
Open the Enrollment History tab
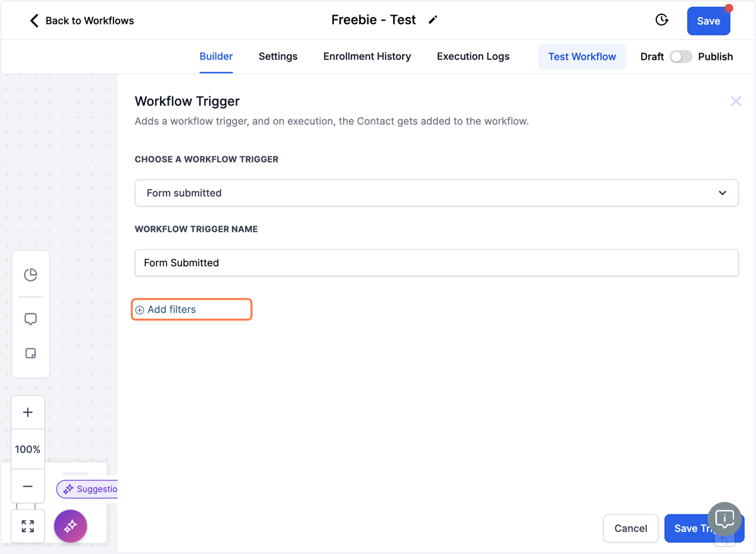click(367, 56)
